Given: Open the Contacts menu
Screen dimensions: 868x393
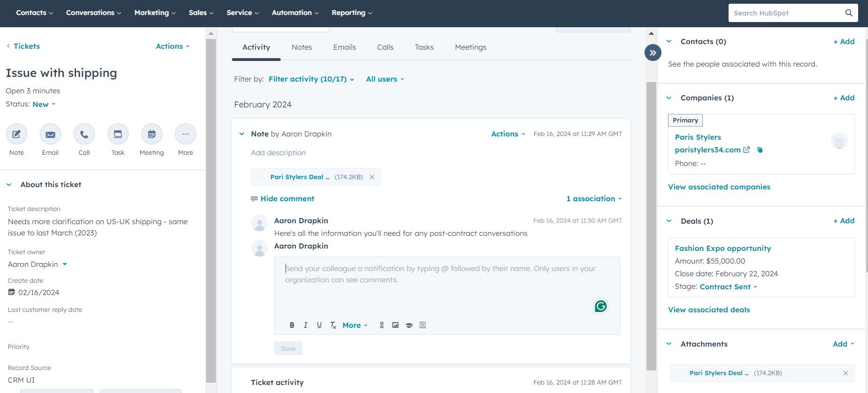Looking at the screenshot, I should [x=34, y=13].
